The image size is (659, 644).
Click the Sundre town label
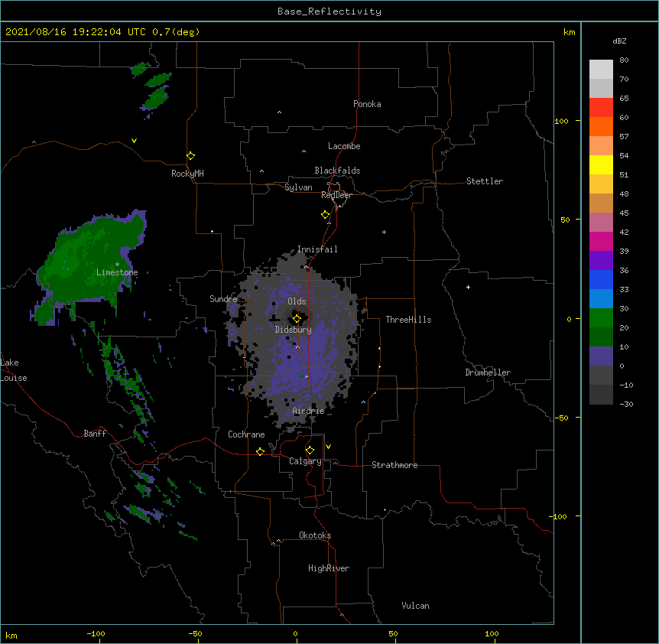pyautogui.click(x=223, y=299)
